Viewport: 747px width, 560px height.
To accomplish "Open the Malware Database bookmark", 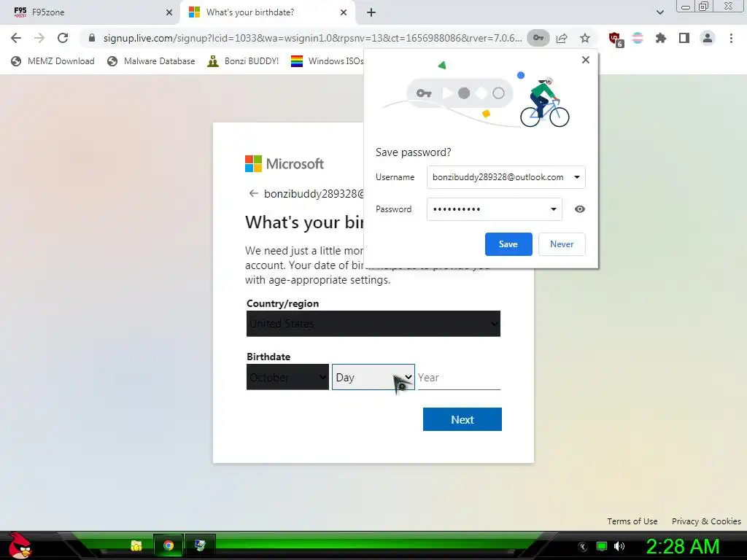I will [151, 61].
